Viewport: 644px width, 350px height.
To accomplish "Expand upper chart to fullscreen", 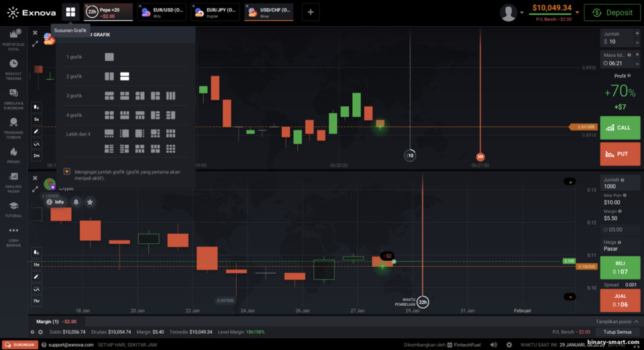I will click(35, 44).
